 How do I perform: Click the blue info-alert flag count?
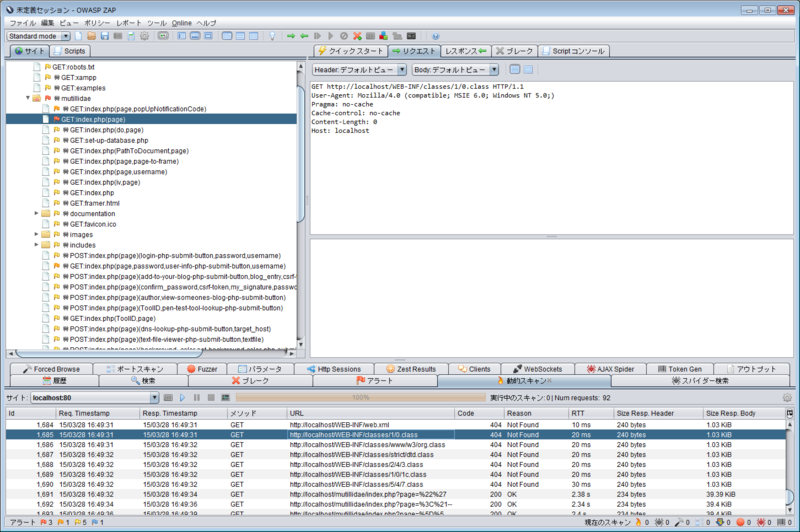click(94, 522)
